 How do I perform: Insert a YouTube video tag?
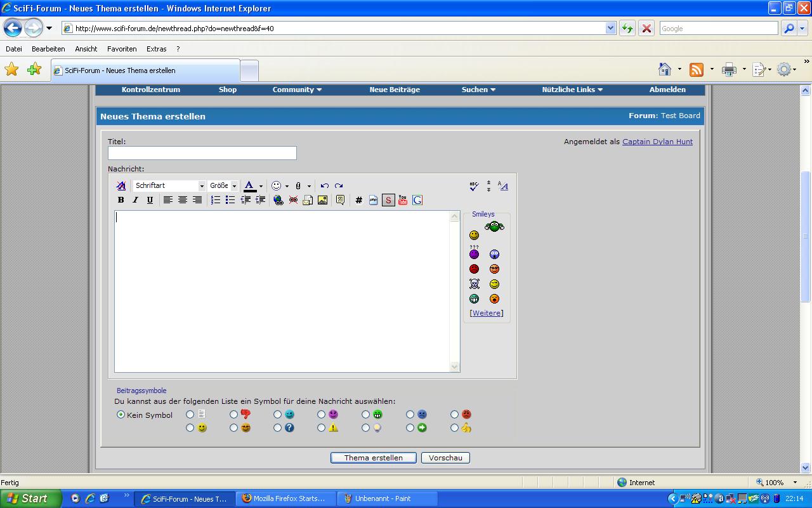[x=403, y=200]
